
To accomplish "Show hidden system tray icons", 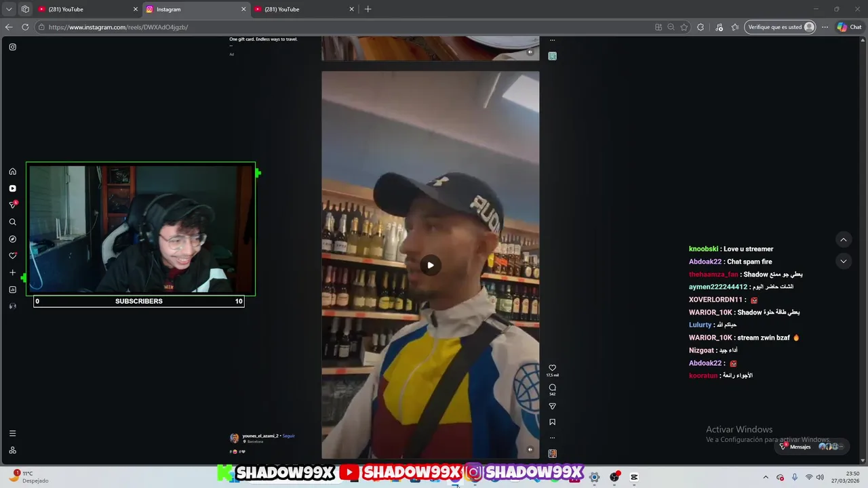I will [766, 477].
